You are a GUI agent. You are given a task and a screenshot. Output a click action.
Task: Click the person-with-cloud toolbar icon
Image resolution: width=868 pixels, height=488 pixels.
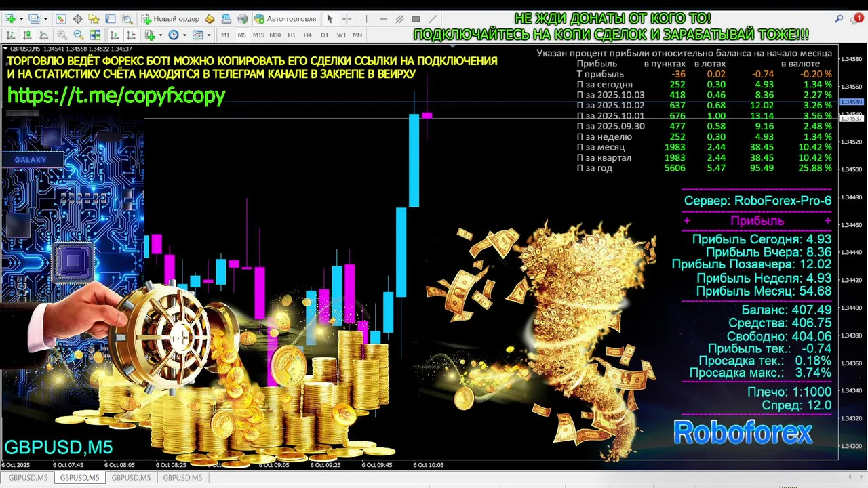click(x=226, y=19)
